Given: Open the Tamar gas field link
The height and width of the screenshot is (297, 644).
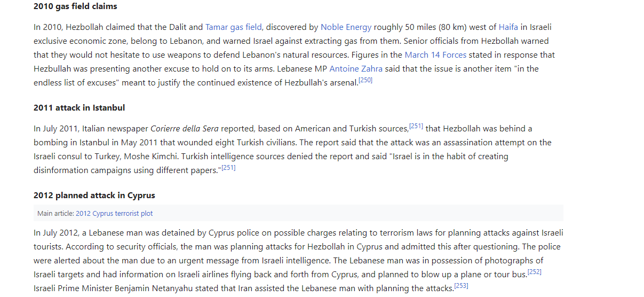Looking at the screenshot, I should tap(234, 27).
